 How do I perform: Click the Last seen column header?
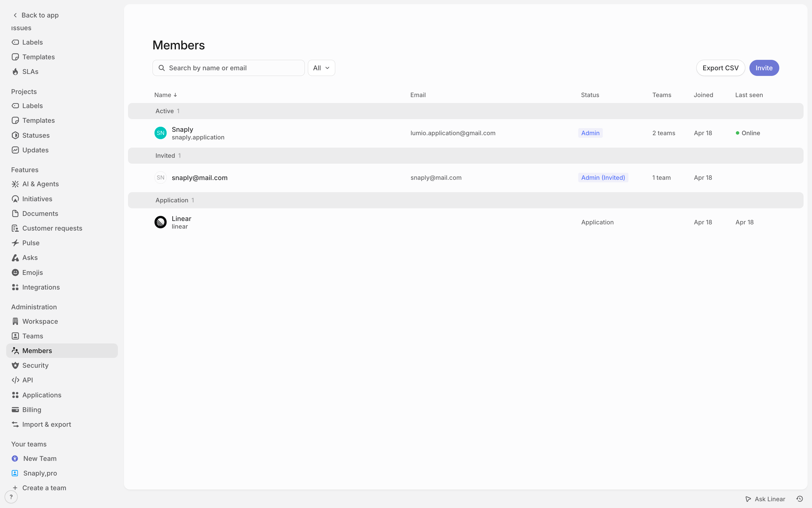pyautogui.click(x=749, y=95)
